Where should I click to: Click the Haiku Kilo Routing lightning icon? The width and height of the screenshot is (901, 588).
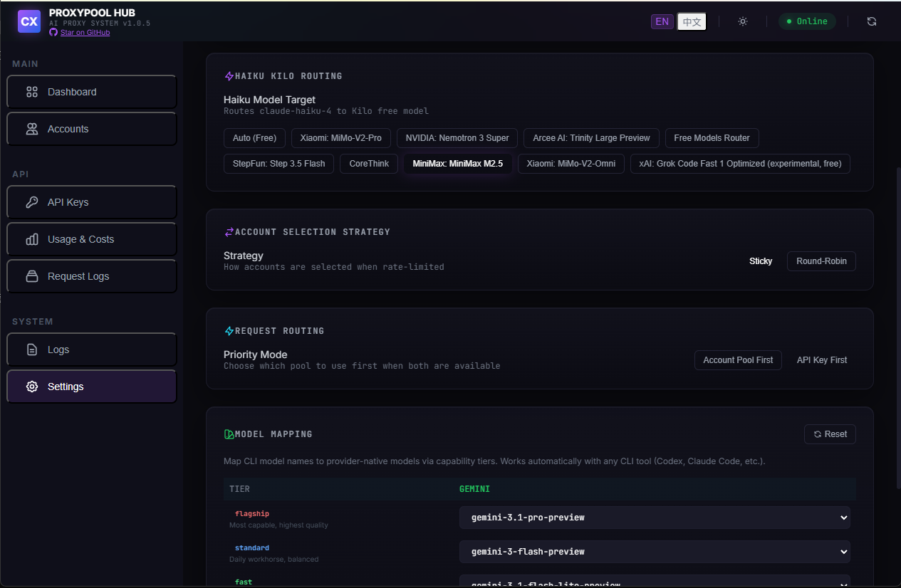coord(229,76)
